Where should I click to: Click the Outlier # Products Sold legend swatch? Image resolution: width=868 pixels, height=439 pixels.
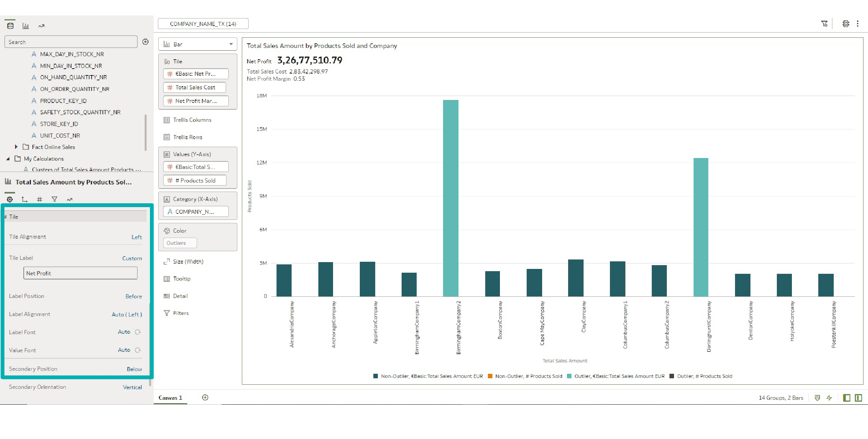[x=672, y=376]
